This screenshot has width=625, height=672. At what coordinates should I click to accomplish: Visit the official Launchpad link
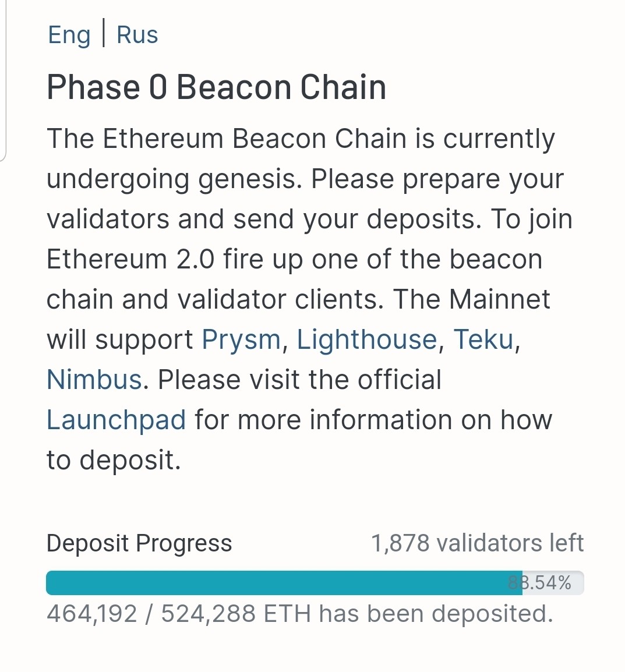click(x=116, y=420)
